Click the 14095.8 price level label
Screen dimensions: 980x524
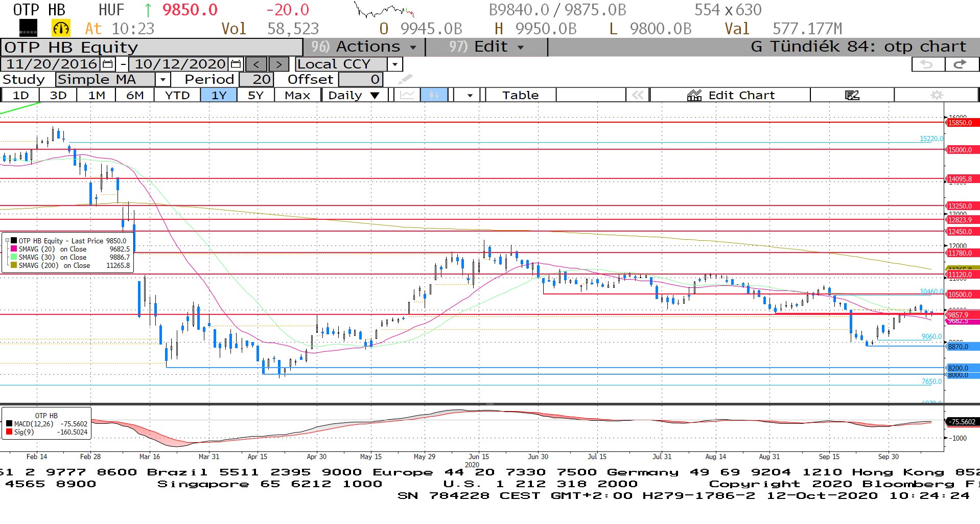963,179
